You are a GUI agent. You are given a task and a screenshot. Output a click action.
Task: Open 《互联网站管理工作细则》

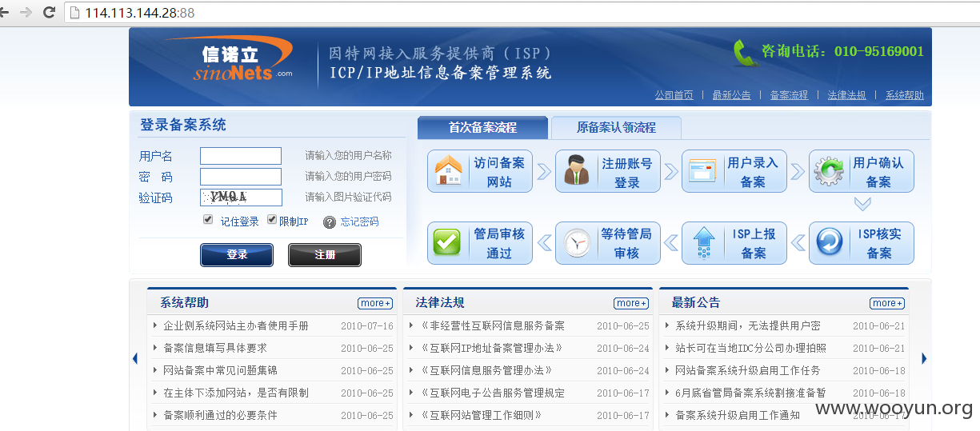point(481,416)
